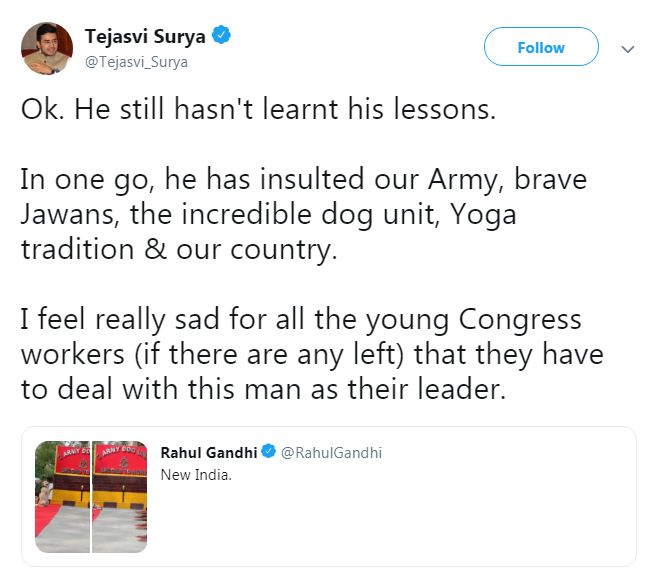647x579 pixels.
Task: Click the line "Ok. He still hasn't learnt his lessons."
Action: point(258,109)
